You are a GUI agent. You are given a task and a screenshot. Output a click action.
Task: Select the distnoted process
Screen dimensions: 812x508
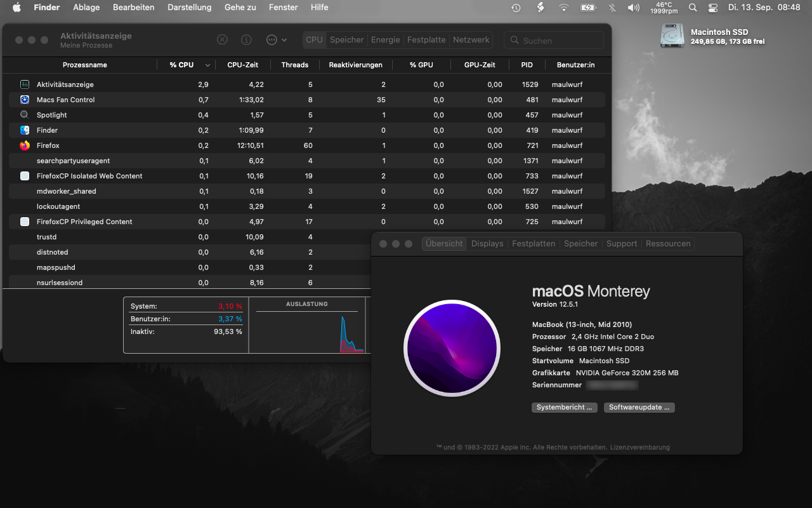coord(190,252)
